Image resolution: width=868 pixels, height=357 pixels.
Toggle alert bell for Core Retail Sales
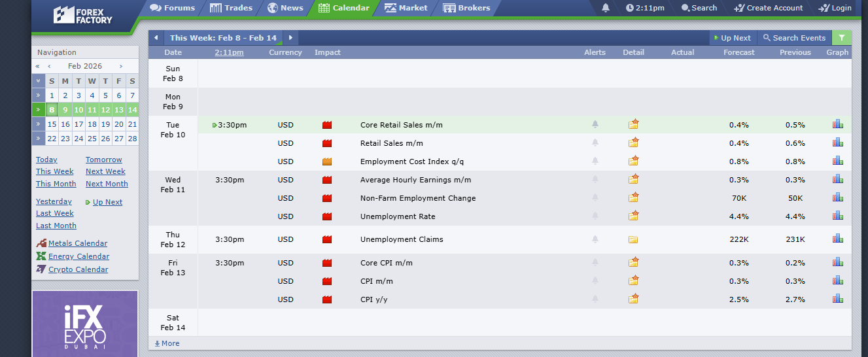595,124
